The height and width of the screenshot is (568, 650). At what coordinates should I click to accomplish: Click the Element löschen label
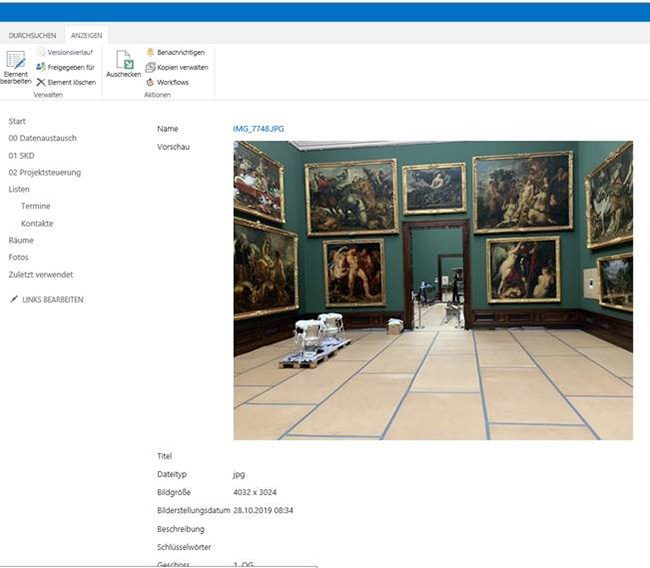(72, 83)
